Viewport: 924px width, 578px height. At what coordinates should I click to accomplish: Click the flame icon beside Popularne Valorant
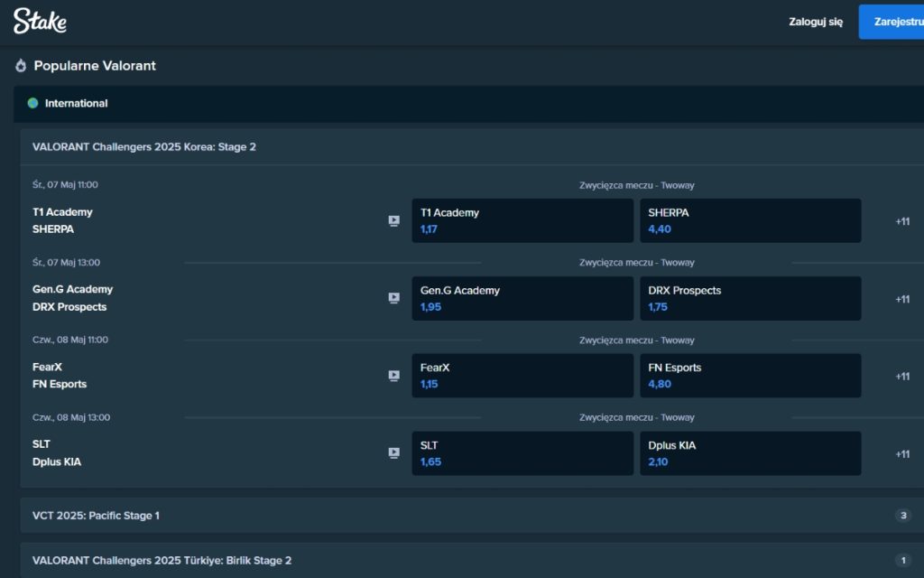coord(21,66)
